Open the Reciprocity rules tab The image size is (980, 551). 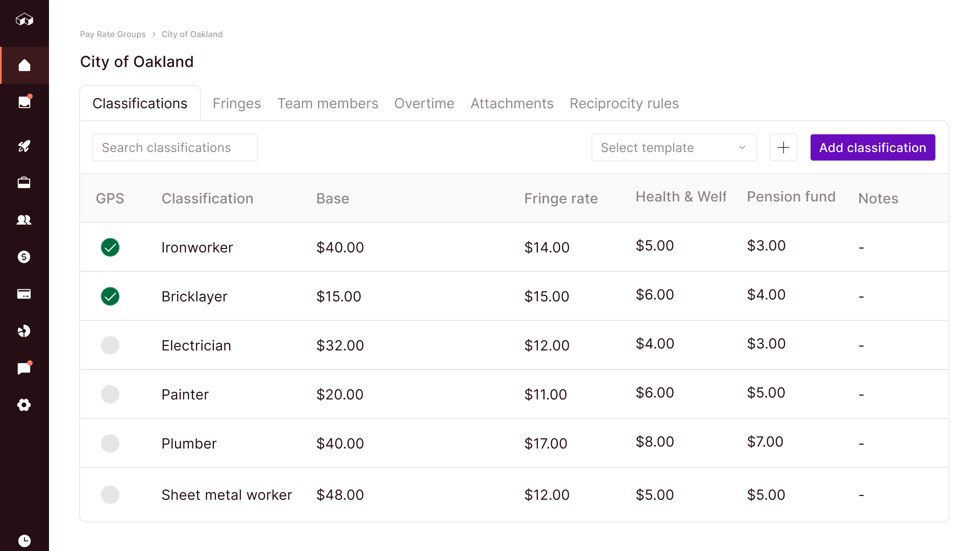(624, 104)
